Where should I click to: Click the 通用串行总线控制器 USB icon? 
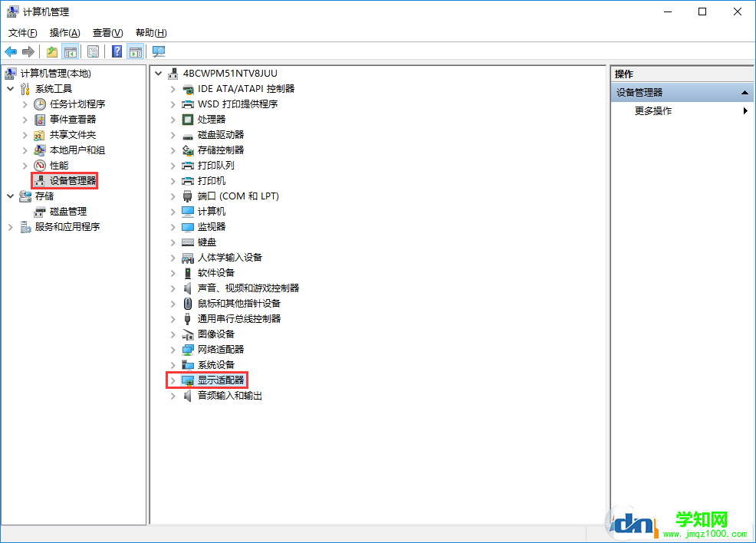pos(188,319)
